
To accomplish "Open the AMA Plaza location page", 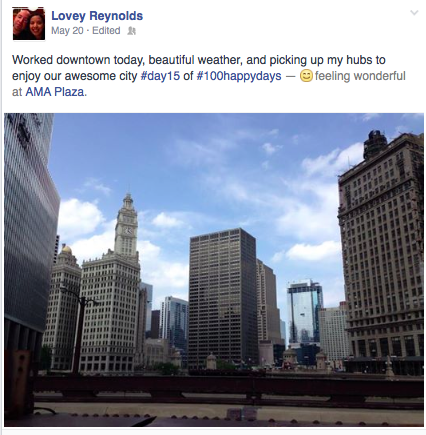I will tap(55, 92).
